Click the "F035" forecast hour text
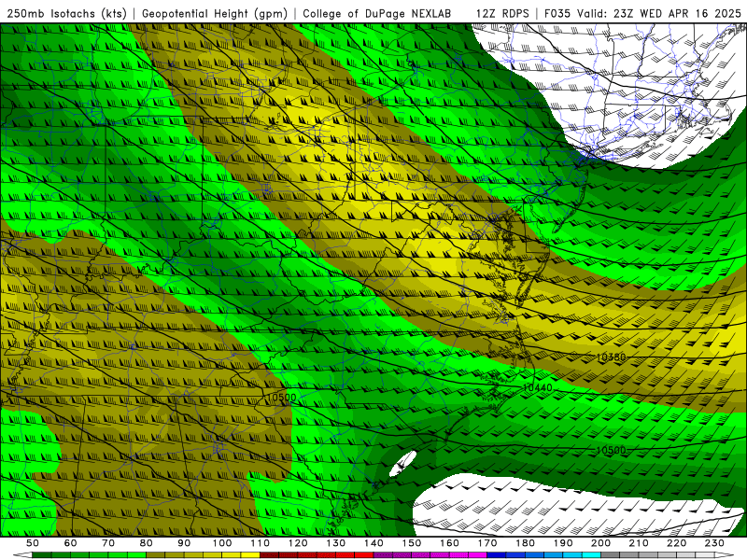 click(x=557, y=13)
